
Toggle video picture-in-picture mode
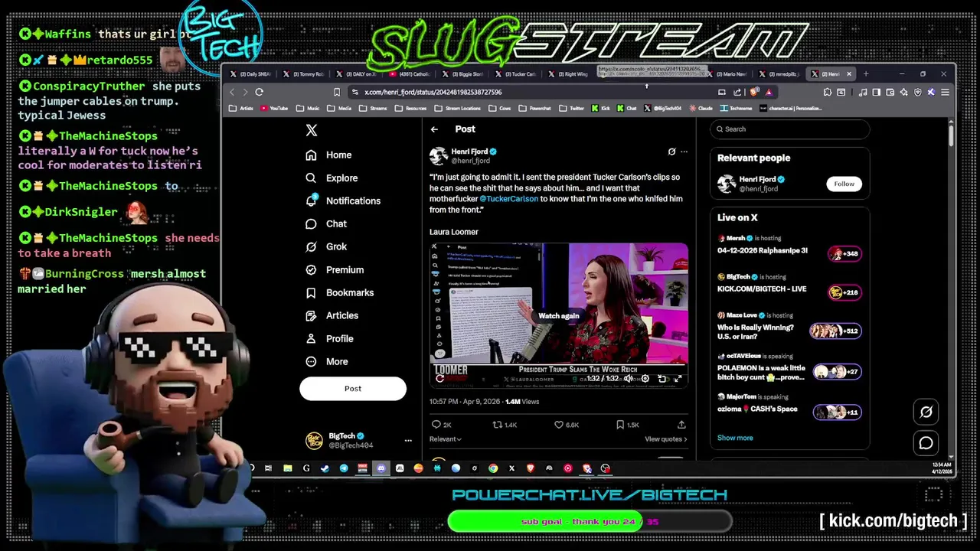[x=661, y=378]
